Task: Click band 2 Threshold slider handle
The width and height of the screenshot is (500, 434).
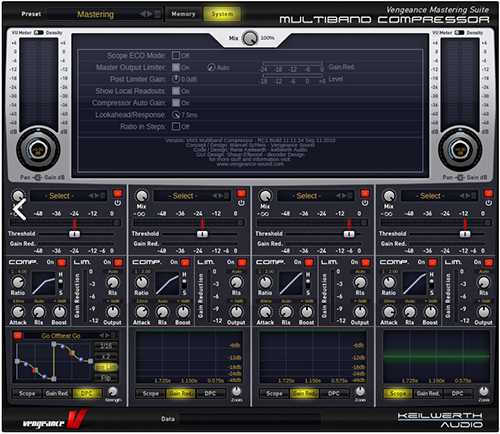Action: click(x=202, y=234)
